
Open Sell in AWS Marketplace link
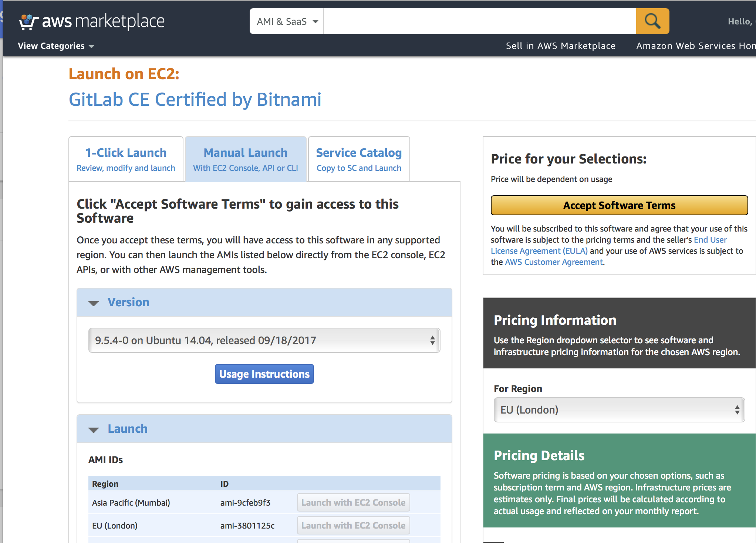pos(561,46)
